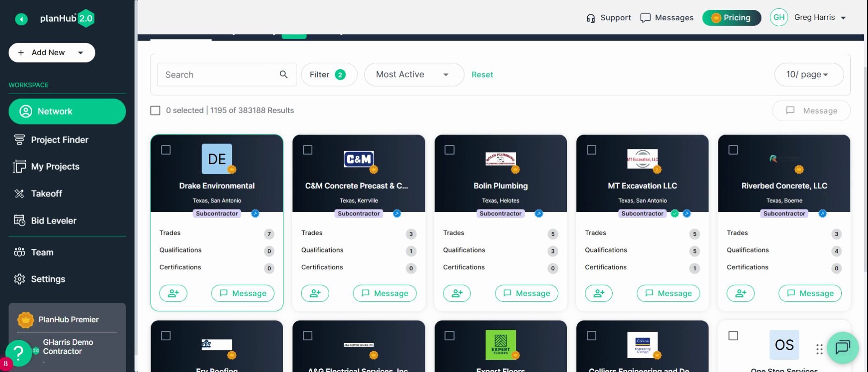The width and height of the screenshot is (868, 372).
Task: Select the MT Excavation card checkbox
Action: pos(591,150)
